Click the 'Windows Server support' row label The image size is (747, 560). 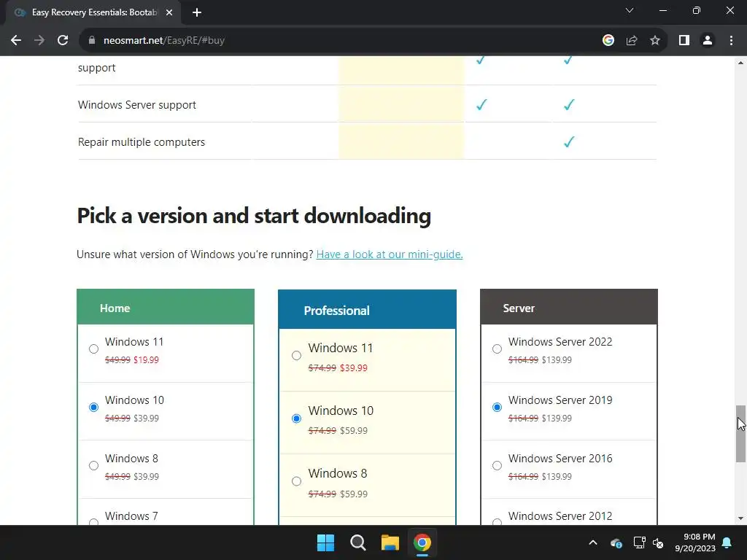pyautogui.click(x=136, y=105)
